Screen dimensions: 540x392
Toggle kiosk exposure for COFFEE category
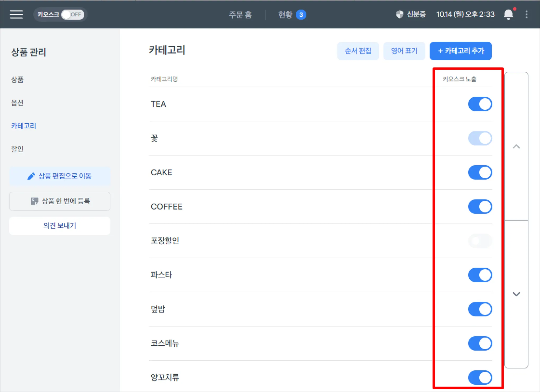[x=480, y=207]
